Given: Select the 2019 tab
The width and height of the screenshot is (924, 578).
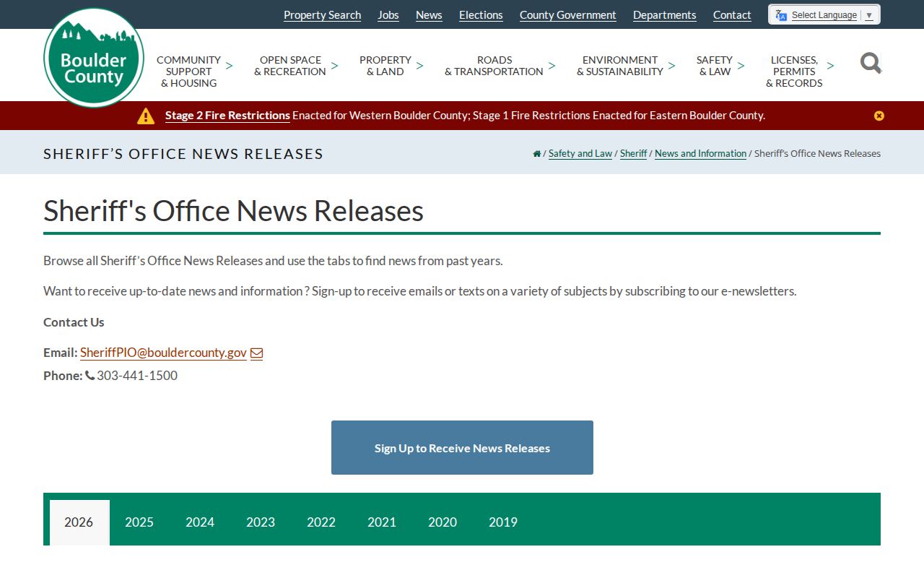Looking at the screenshot, I should click(503, 522).
